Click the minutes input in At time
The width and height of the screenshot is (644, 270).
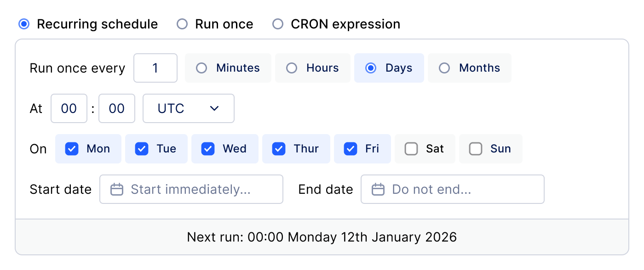(117, 108)
